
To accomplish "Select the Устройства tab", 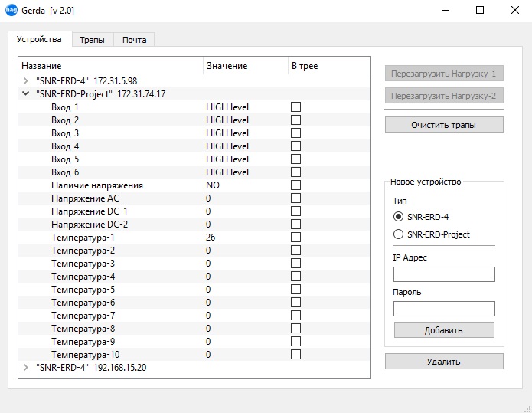I will pyautogui.click(x=39, y=38).
